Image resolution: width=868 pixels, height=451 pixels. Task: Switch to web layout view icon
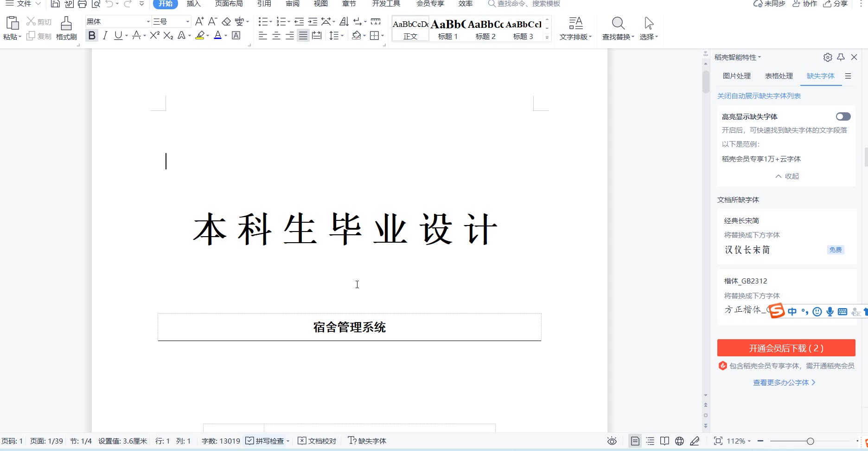(x=680, y=441)
